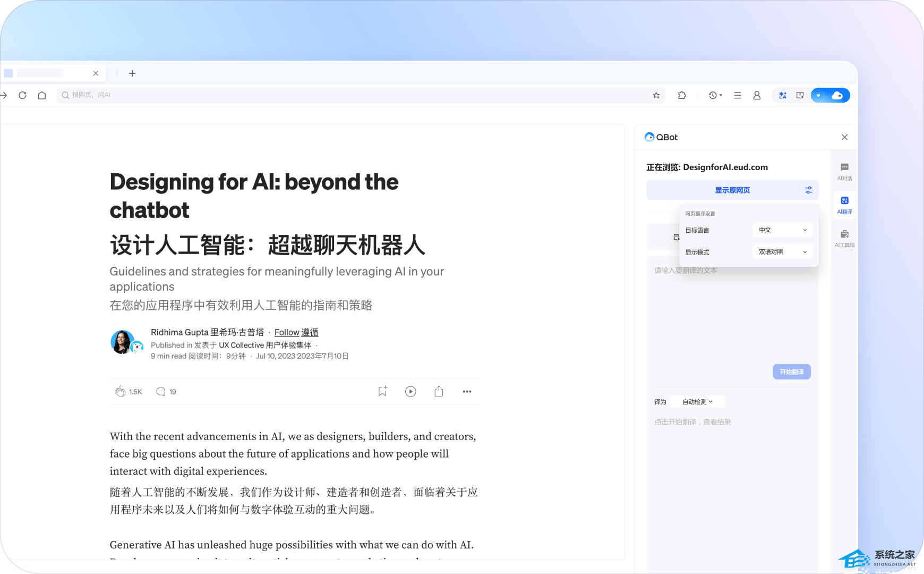
Task: Bookmark this page with the star icon
Action: pos(656,95)
